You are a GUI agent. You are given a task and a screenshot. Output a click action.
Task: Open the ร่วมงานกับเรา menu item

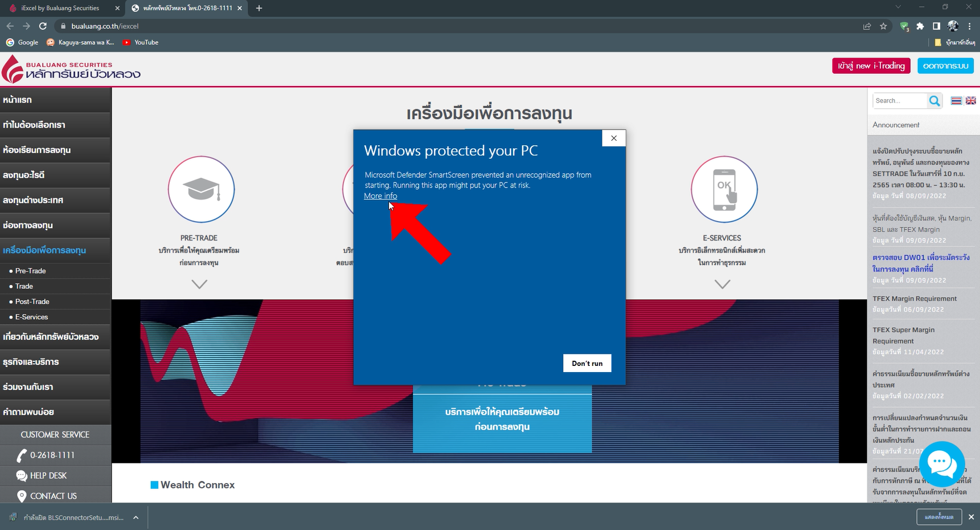coord(55,387)
